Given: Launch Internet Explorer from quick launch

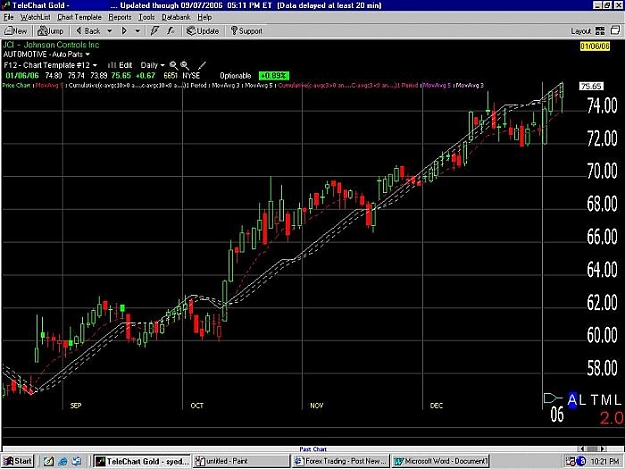Looking at the screenshot, I should [x=63, y=461].
